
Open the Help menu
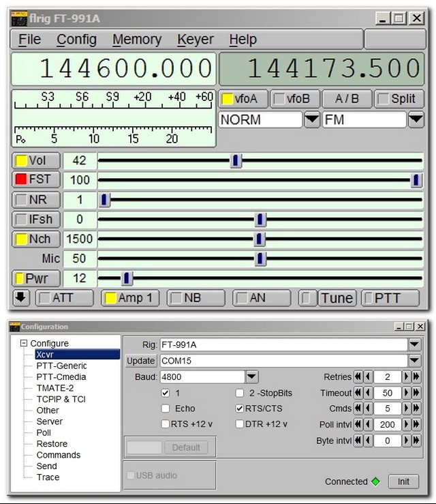tap(243, 40)
